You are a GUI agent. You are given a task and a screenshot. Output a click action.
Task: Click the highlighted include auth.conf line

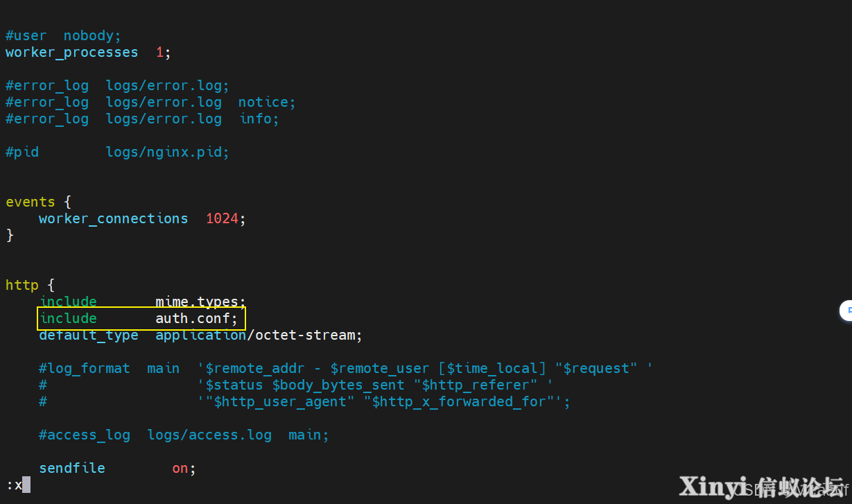coord(141,318)
